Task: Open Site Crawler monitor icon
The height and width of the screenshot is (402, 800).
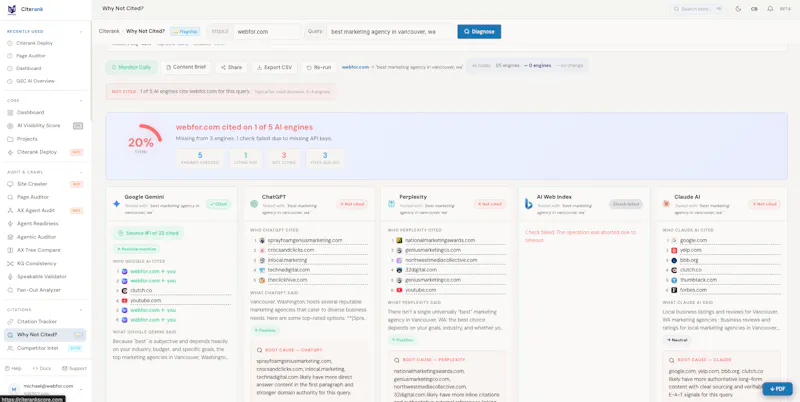Action: 10,184
